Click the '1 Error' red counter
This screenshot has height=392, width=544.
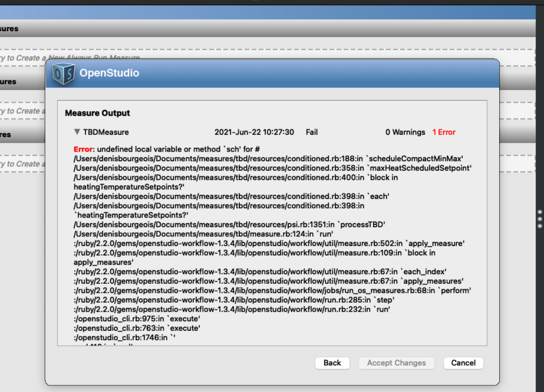tap(443, 132)
